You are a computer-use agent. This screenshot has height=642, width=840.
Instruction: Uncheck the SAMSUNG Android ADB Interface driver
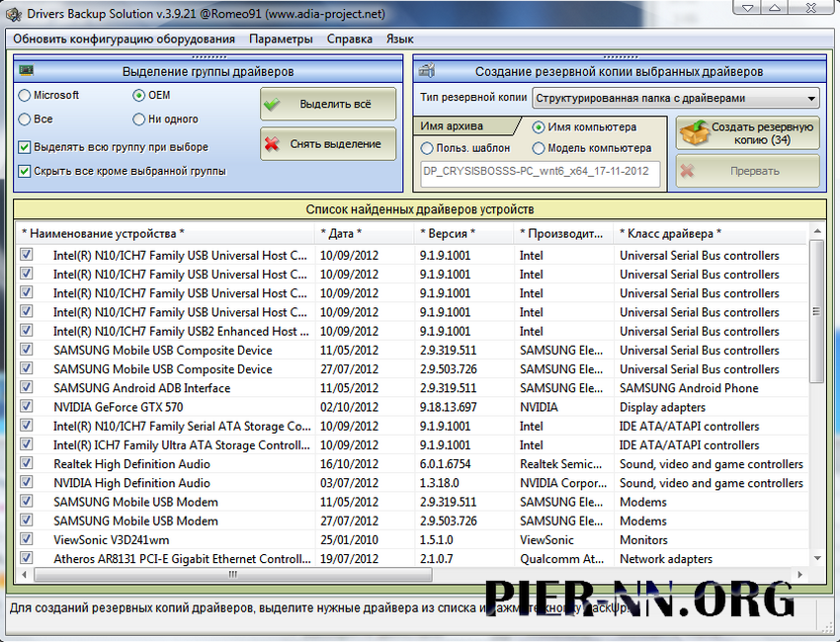[x=27, y=386]
